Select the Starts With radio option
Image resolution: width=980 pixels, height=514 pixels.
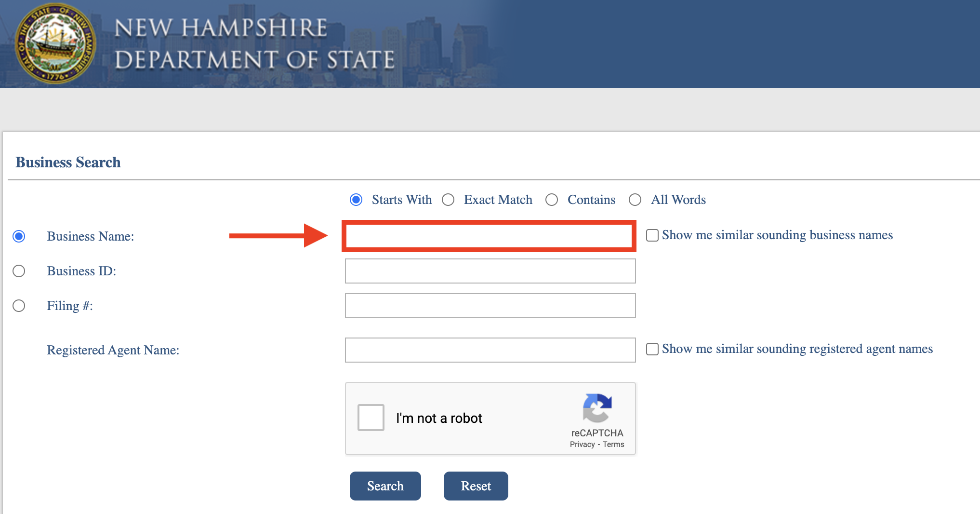click(356, 200)
